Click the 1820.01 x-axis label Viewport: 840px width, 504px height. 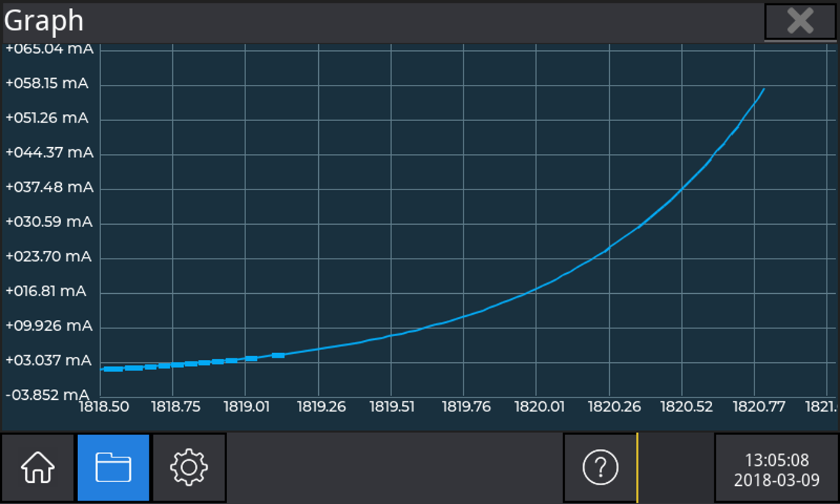click(539, 407)
